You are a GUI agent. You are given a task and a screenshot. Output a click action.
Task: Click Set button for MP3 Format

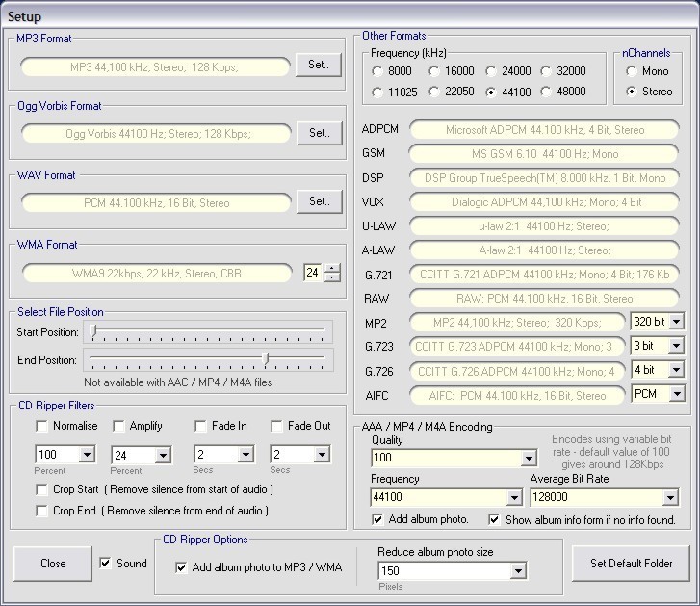point(319,66)
